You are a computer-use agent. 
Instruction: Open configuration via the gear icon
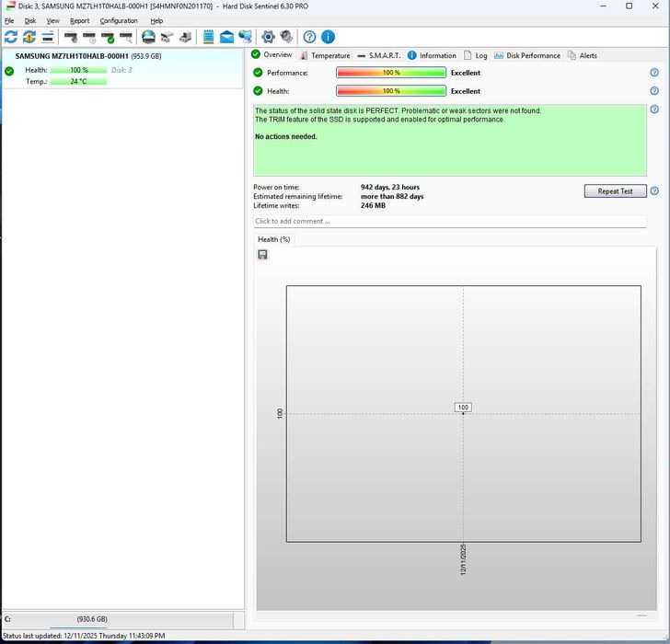(268, 37)
